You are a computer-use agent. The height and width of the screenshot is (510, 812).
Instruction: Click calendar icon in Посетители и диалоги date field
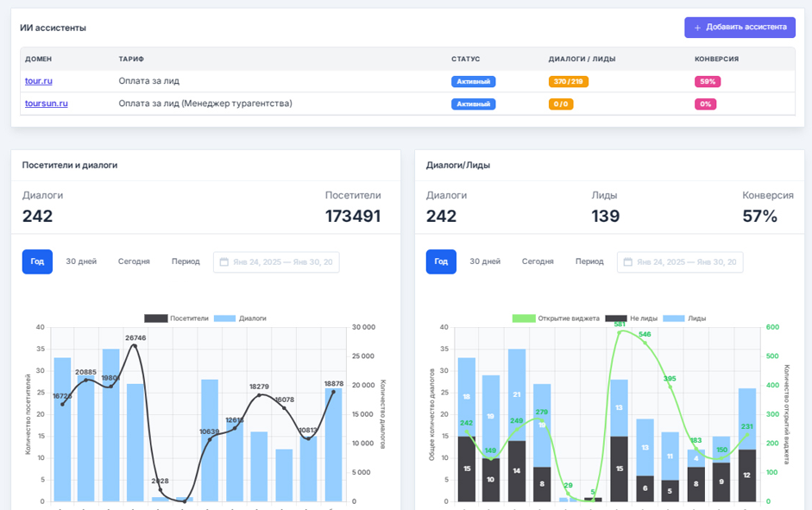coord(224,262)
